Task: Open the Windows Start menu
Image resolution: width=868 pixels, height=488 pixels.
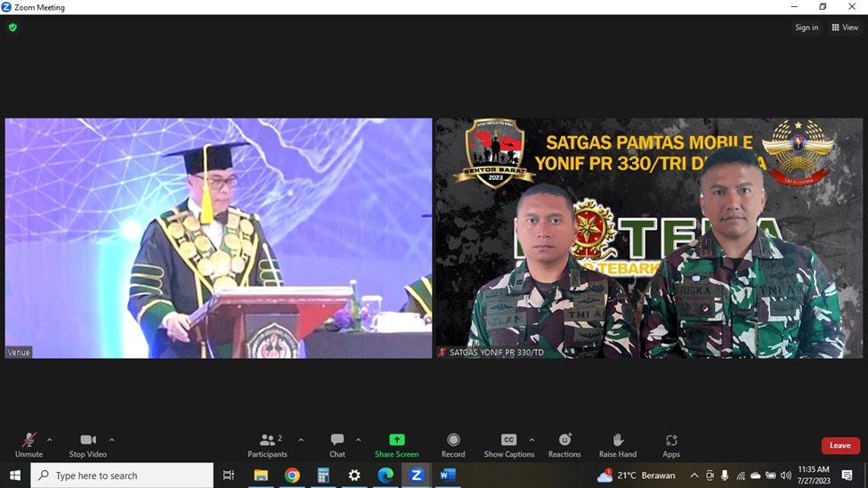Action: coord(15,476)
